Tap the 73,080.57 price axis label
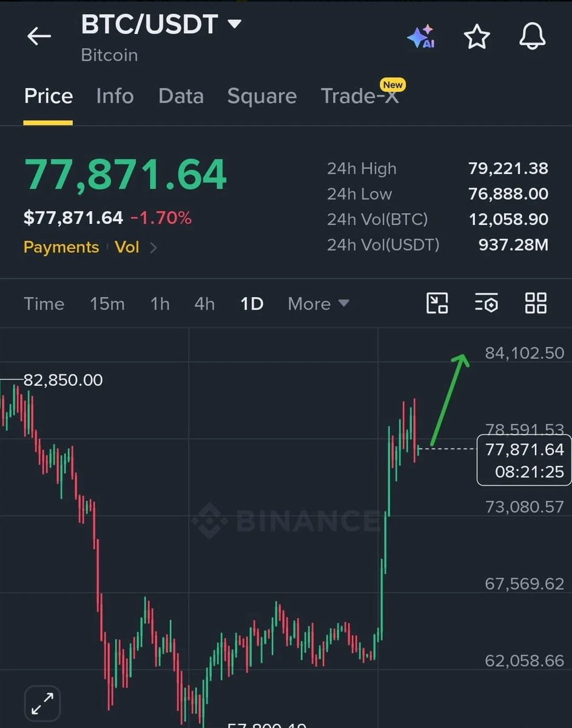The image size is (572, 728). pos(525,507)
